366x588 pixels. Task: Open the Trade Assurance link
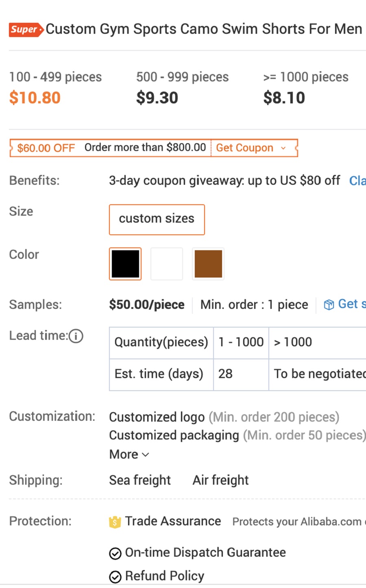pyautogui.click(x=173, y=521)
